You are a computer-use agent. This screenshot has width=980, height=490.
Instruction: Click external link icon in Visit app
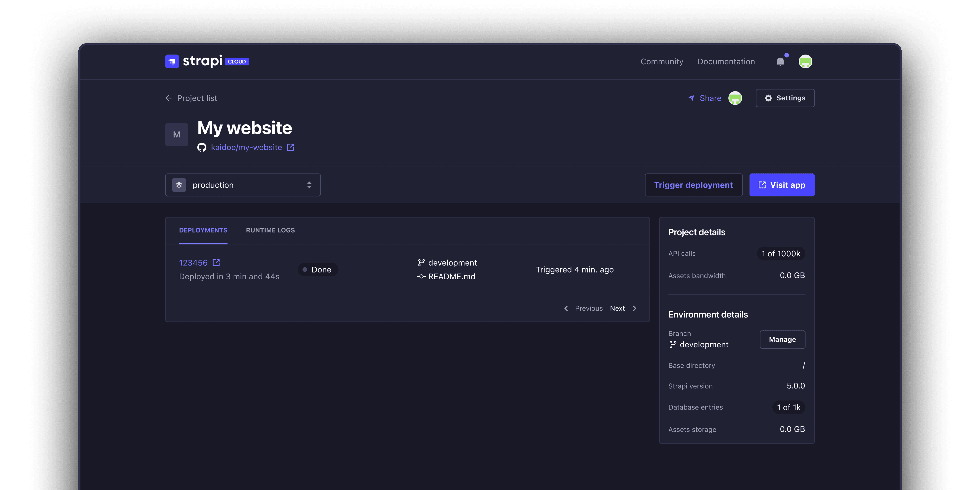762,185
